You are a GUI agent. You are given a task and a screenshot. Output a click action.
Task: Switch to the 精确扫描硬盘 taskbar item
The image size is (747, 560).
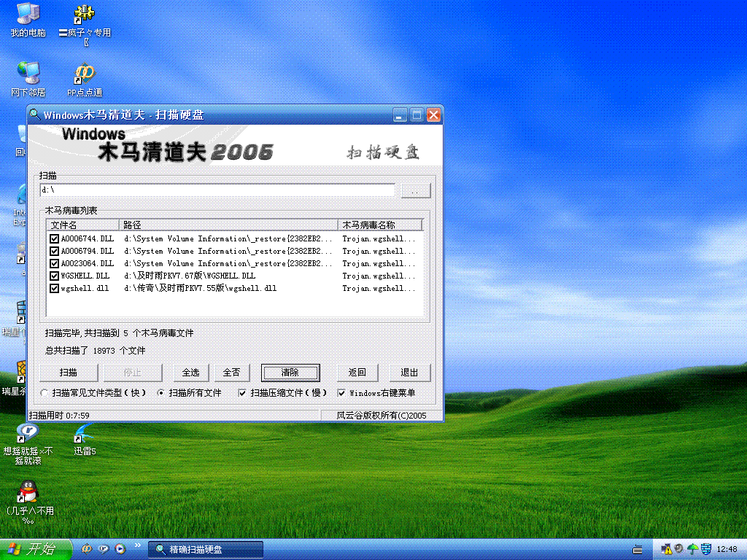(205, 550)
